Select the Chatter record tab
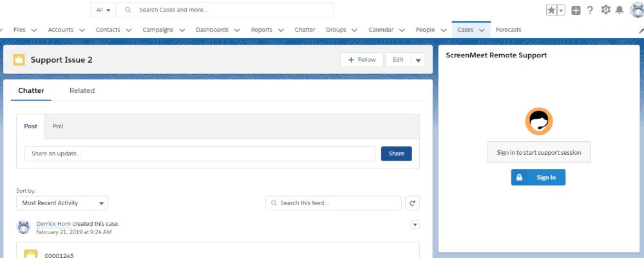The height and width of the screenshot is (258, 644). 31,90
